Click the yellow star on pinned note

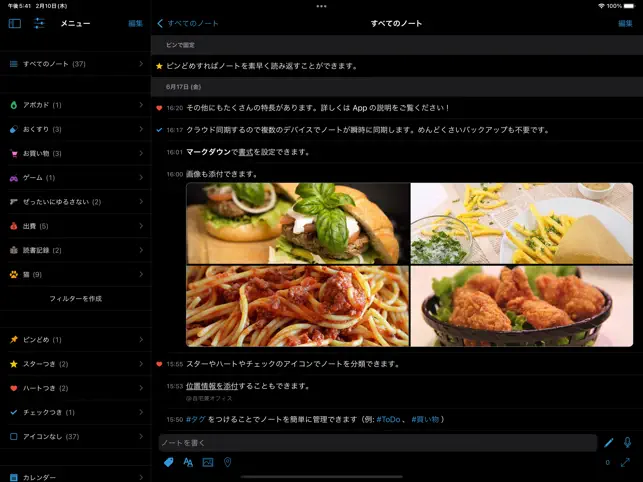click(160, 66)
